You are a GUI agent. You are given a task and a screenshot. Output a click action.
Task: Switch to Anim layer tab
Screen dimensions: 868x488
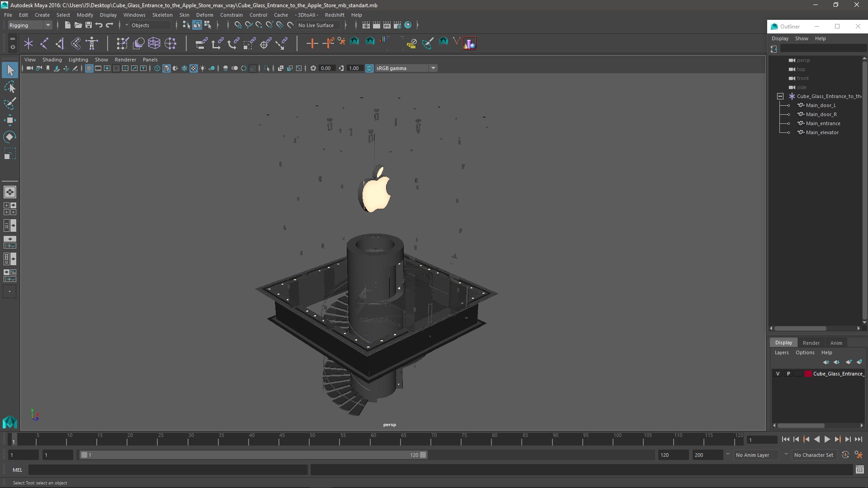pyautogui.click(x=836, y=343)
